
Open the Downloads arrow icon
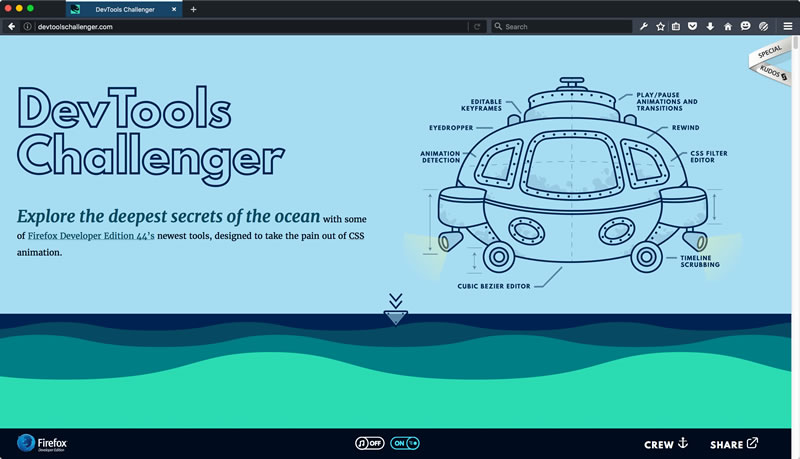click(710, 27)
